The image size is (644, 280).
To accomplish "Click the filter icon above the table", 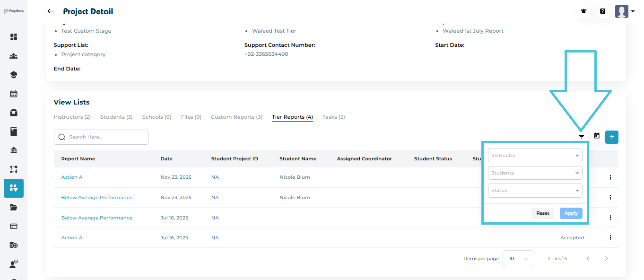I will pos(582,137).
